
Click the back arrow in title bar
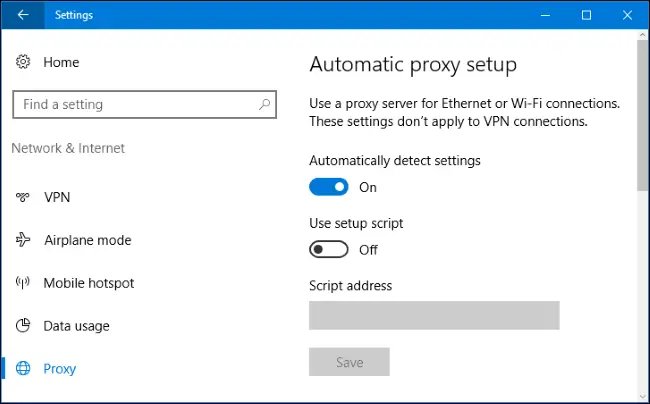[23, 15]
